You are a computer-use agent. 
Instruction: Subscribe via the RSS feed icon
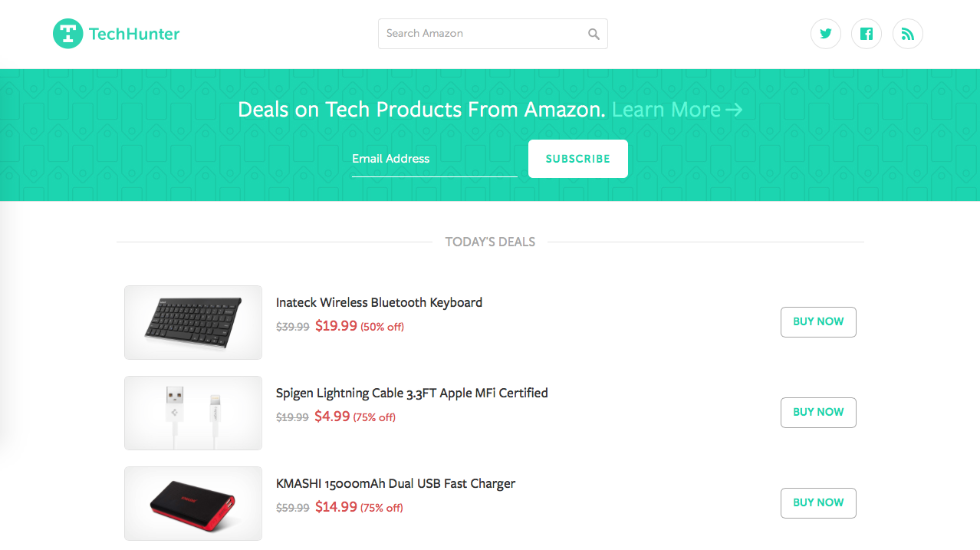[908, 34]
